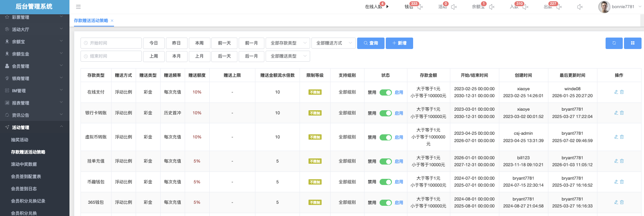Toggle the status switch for 在线支付

point(385,93)
